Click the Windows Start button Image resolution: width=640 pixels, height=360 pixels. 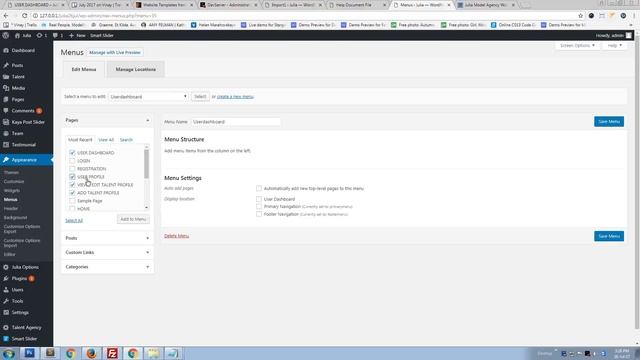tap(9, 353)
